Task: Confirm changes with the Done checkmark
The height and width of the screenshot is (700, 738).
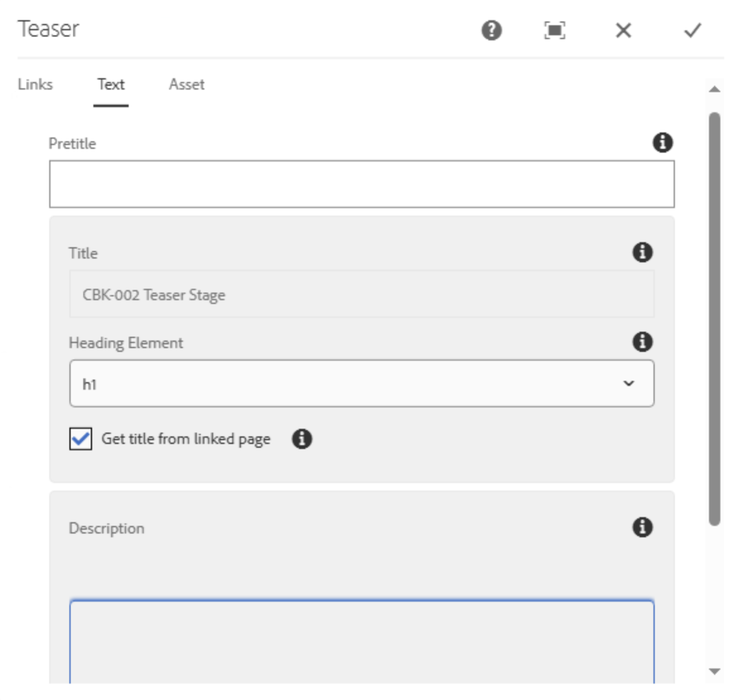Action: pyautogui.click(x=693, y=30)
